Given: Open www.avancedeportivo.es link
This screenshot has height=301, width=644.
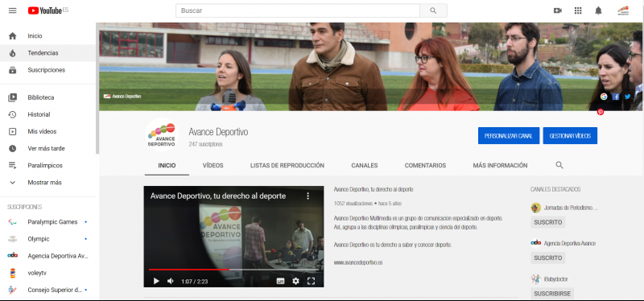Looking at the screenshot, I should tap(358, 262).
